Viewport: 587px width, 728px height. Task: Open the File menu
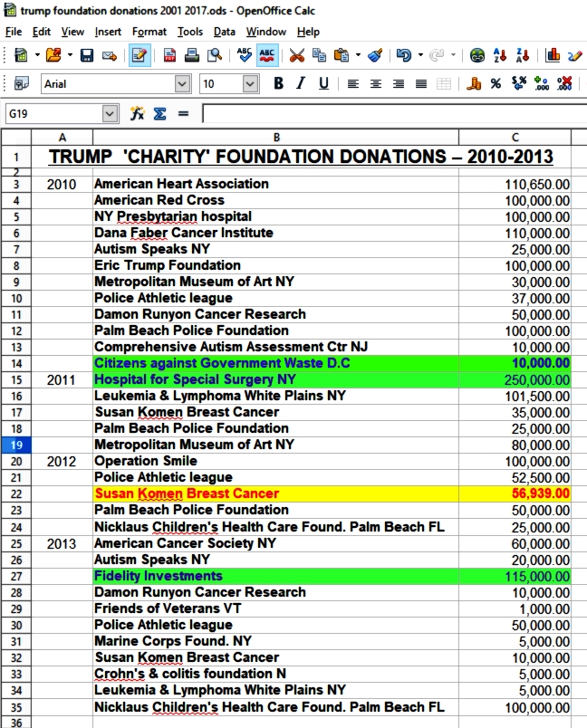[14, 32]
